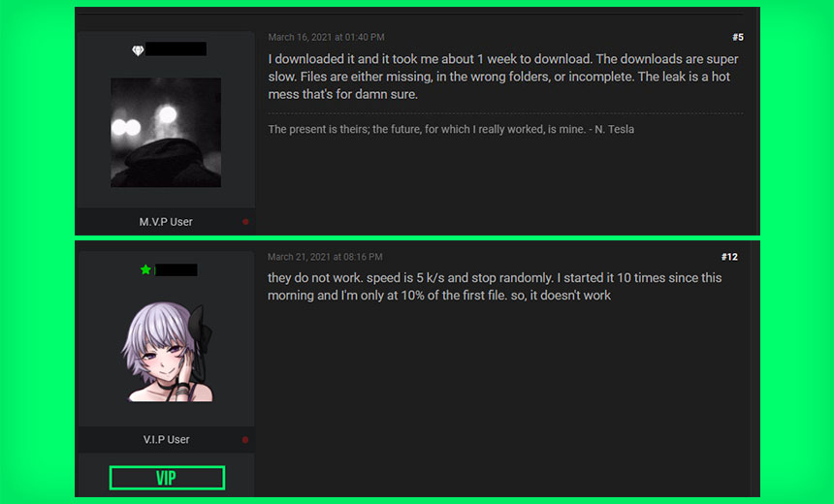Click the first post's user profile panel
834x504 pixels.
166,133
